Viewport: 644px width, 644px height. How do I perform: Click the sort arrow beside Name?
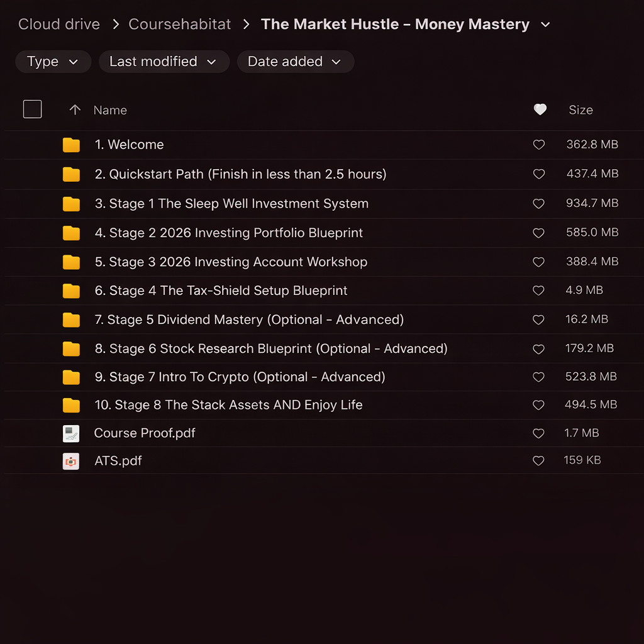[x=75, y=110]
